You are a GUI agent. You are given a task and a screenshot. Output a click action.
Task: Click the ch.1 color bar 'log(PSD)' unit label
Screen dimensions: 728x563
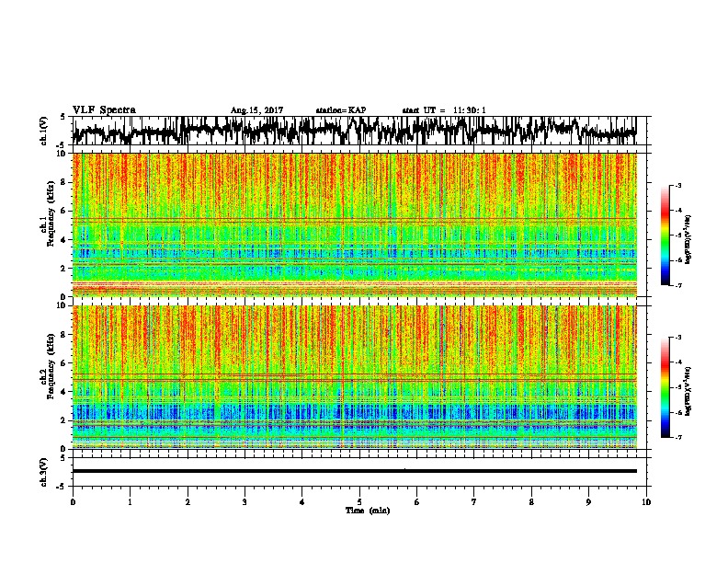point(688,239)
